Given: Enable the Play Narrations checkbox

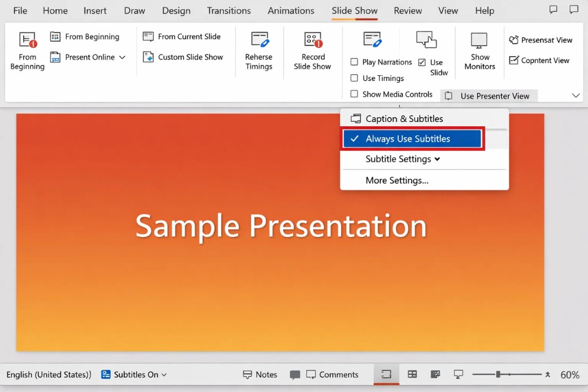Looking at the screenshot, I should pos(354,62).
